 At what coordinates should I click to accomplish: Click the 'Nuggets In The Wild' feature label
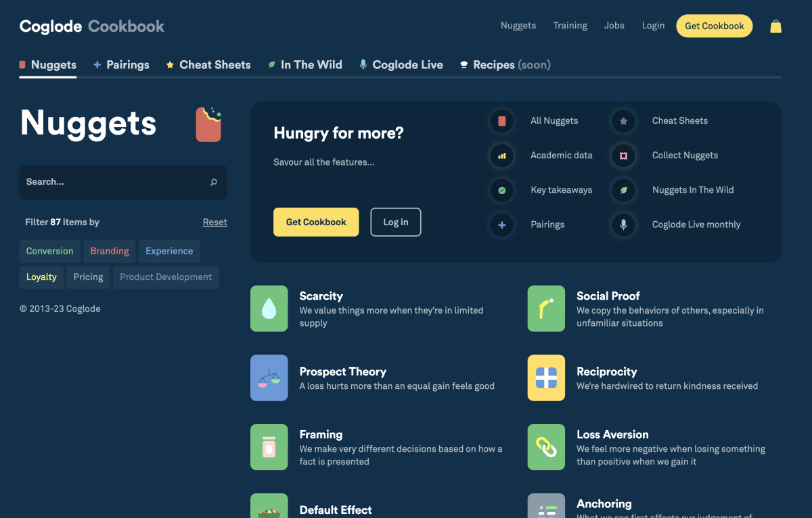693,190
